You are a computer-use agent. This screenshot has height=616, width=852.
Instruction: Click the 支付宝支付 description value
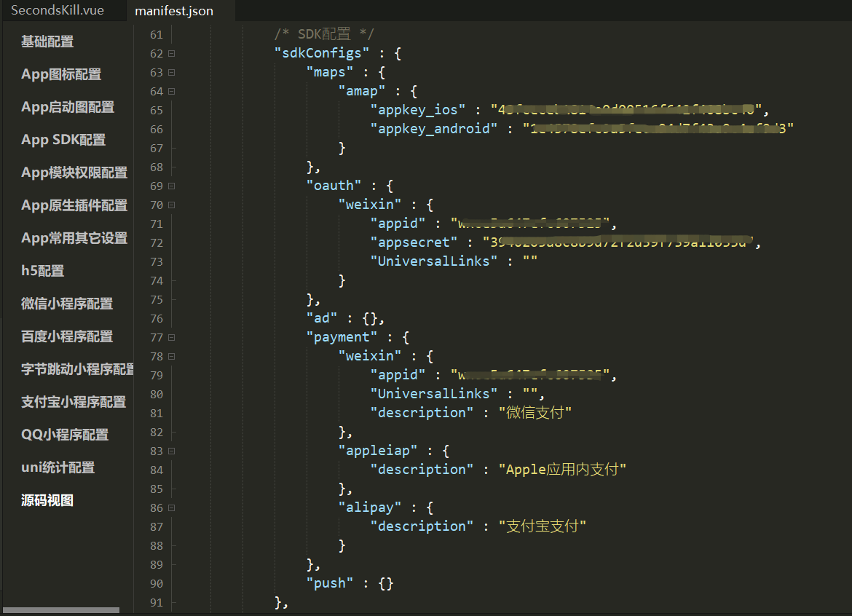[543, 526]
